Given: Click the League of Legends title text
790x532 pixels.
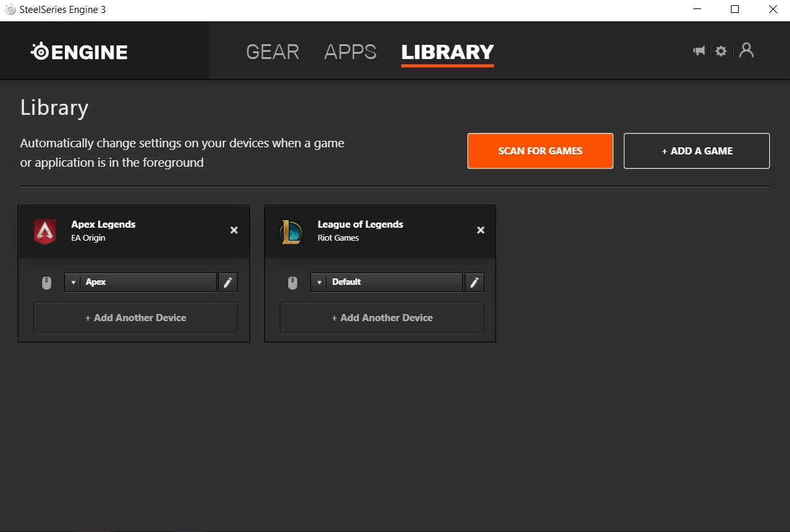Looking at the screenshot, I should pyautogui.click(x=360, y=224).
